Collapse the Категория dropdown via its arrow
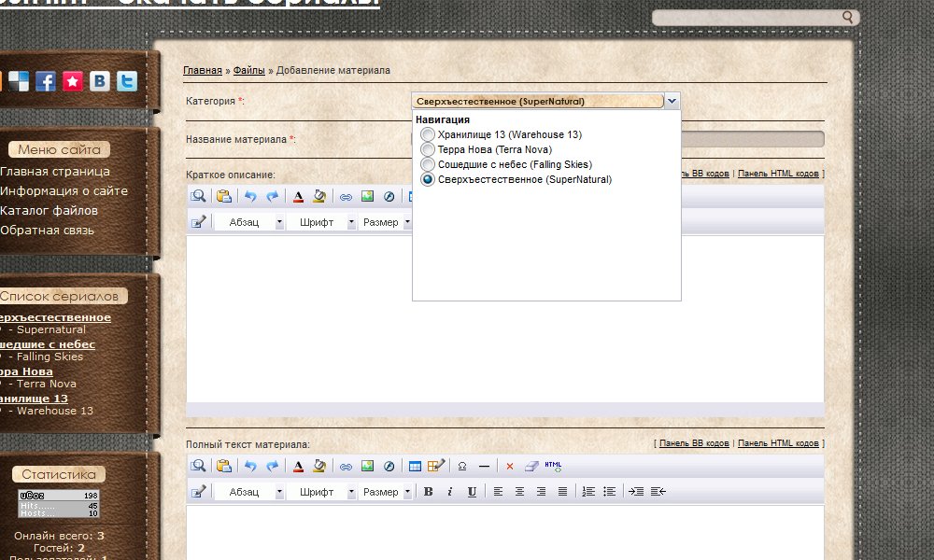 tap(672, 101)
